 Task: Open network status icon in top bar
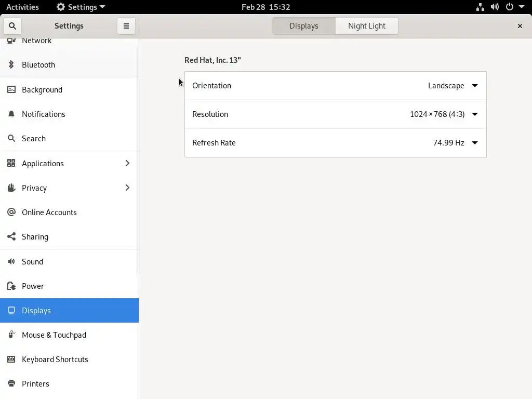pos(480,7)
